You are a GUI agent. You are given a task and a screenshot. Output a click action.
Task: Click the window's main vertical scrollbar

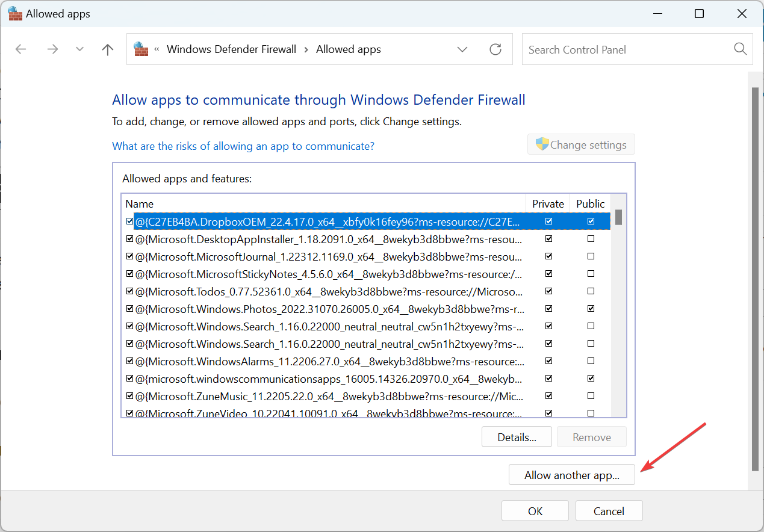click(x=756, y=279)
